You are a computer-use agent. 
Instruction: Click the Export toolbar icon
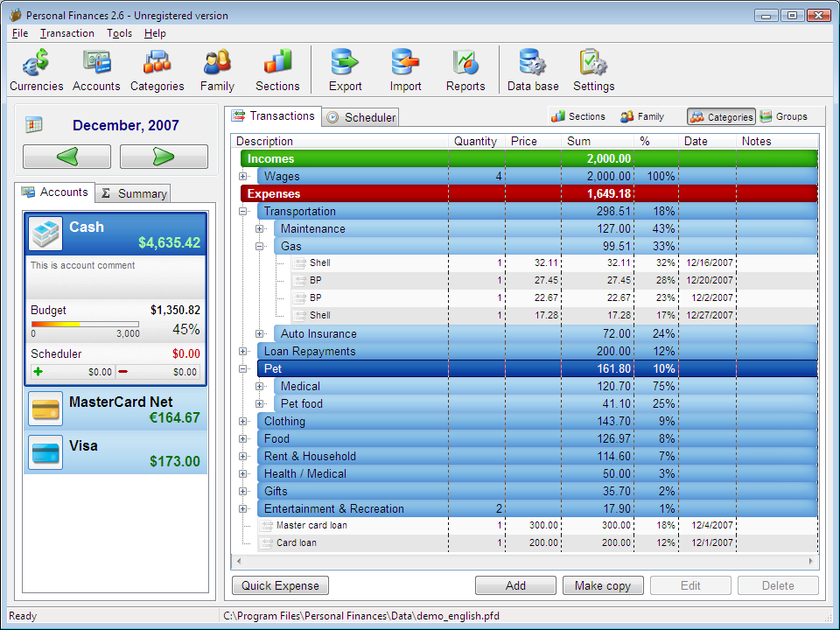click(345, 70)
